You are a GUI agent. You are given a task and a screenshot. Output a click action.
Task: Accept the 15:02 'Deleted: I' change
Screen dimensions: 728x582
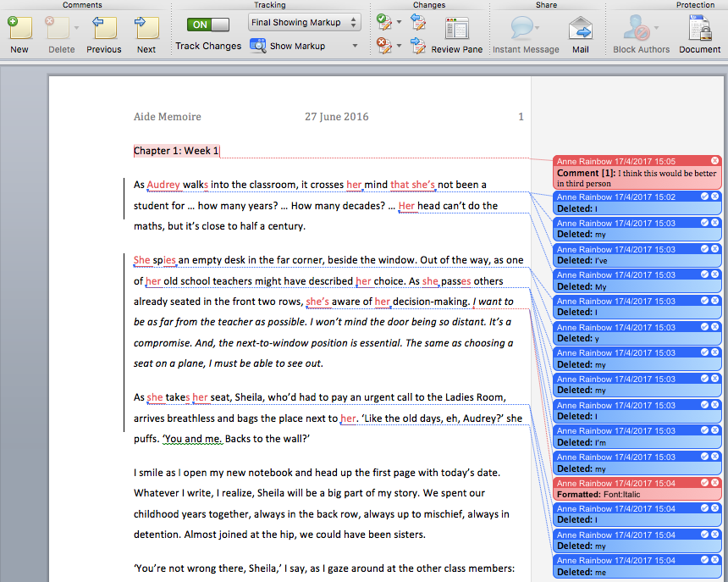[x=705, y=197]
